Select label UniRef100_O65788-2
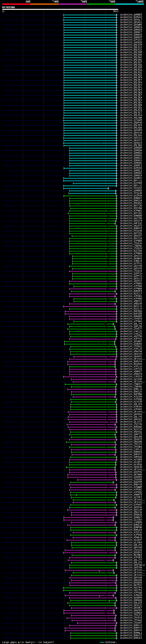Screen dimensions: 146x644 pos(132,565)
